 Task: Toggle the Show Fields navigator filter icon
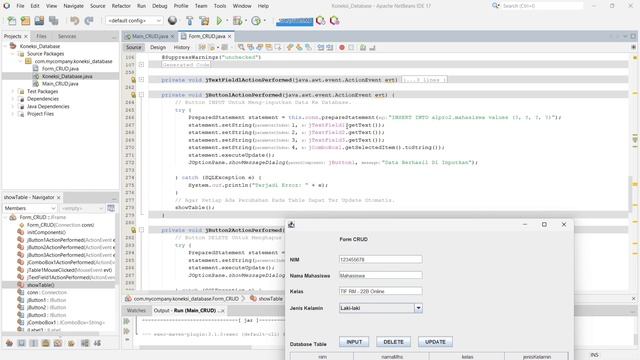point(22,343)
